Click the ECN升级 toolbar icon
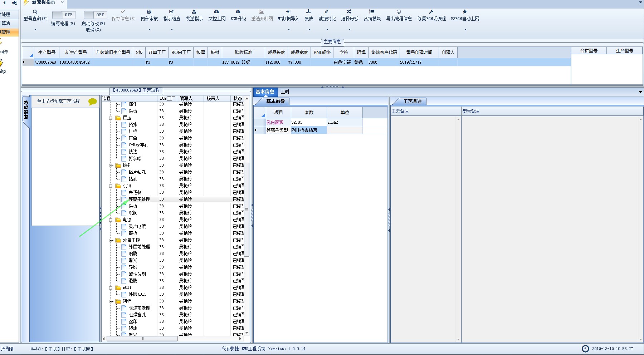This screenshot has width=644, height=355. click(x=238, y=12)
